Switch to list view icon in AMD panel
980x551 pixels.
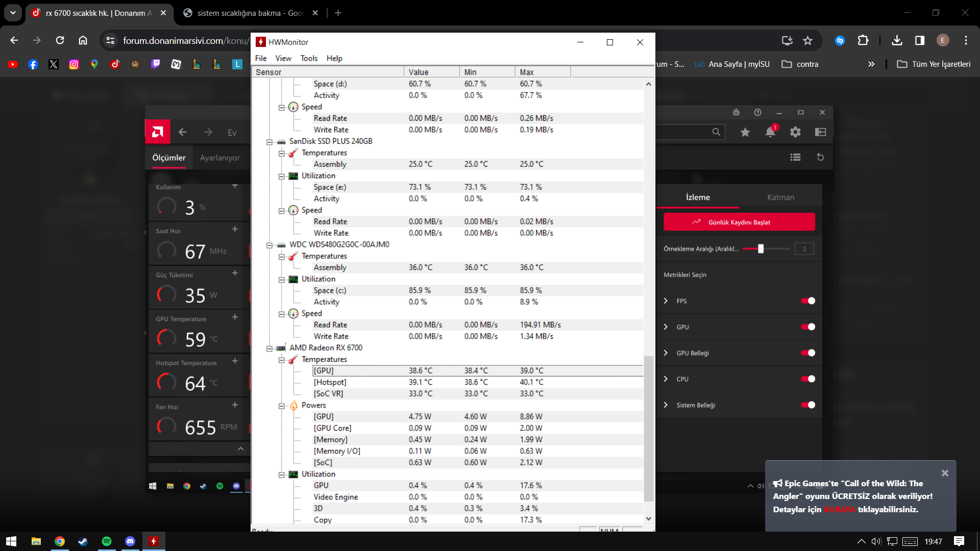pyautogui.click(x=795, y=157)
